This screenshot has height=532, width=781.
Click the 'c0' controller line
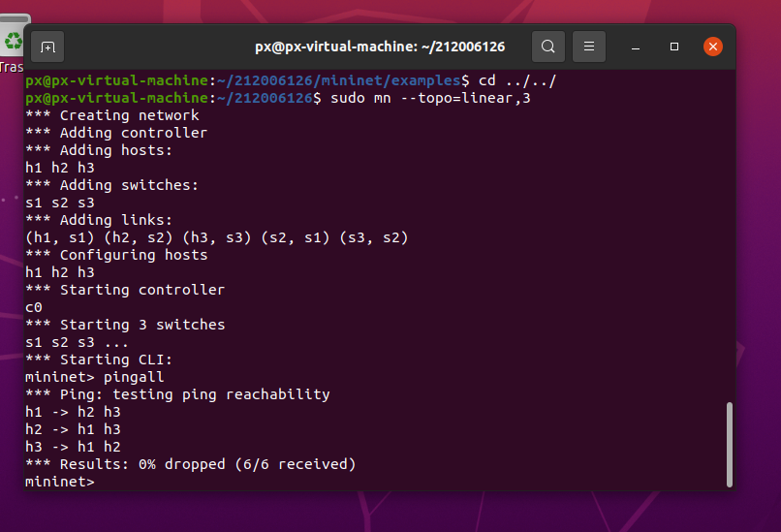(x=34, y=307)
